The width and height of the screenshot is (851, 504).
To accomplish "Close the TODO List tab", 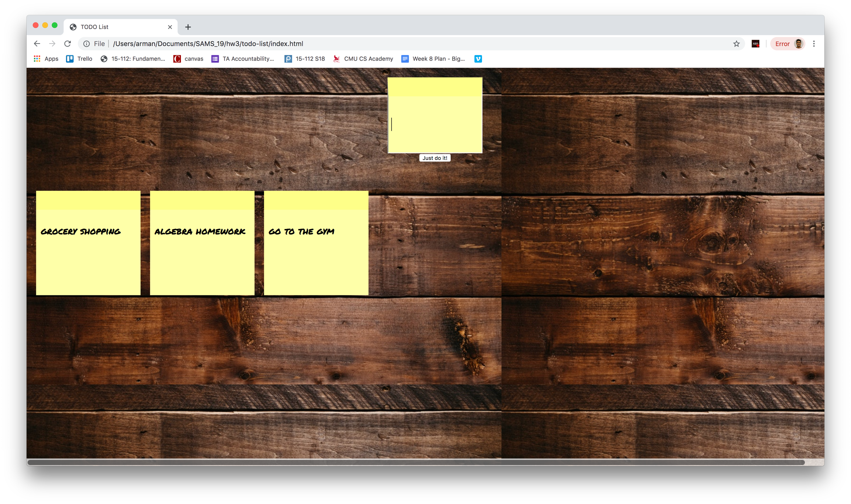I will 170,27.
